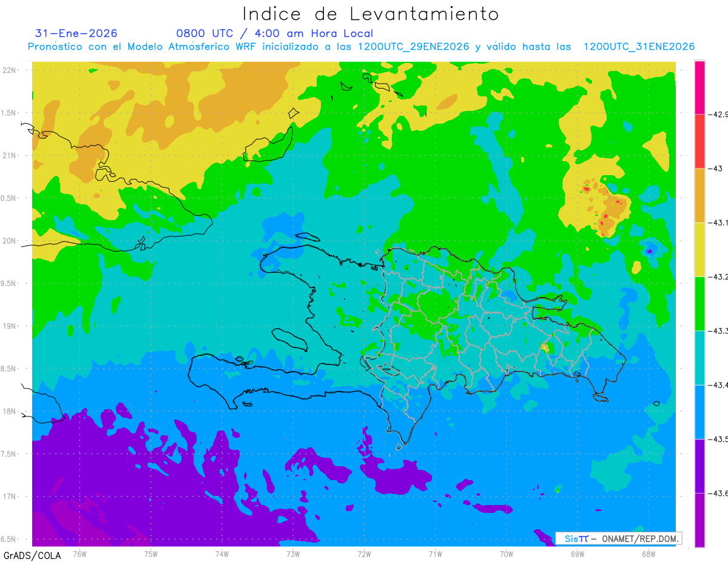
Task: Click the legend value '-43.1'
Action: (717, 222)
